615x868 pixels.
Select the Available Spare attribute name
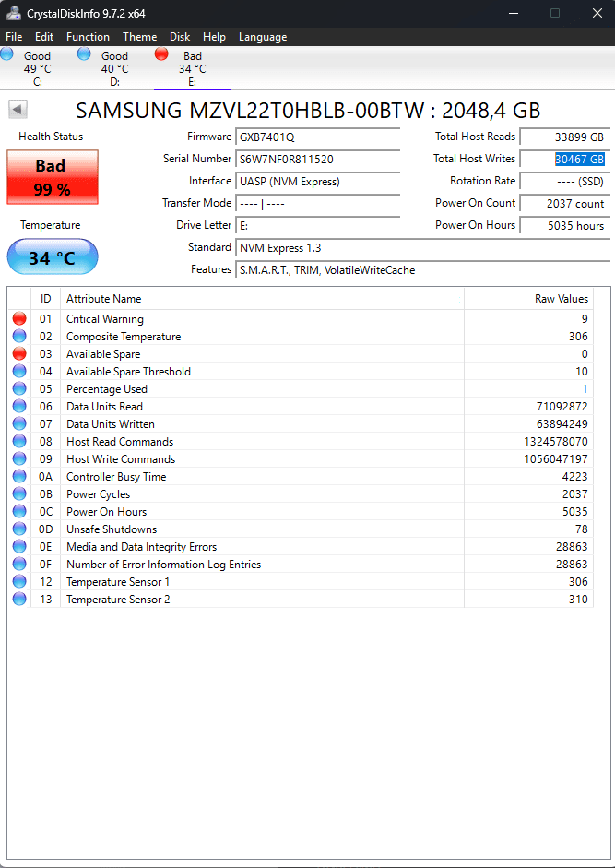[x=103, y=353]
